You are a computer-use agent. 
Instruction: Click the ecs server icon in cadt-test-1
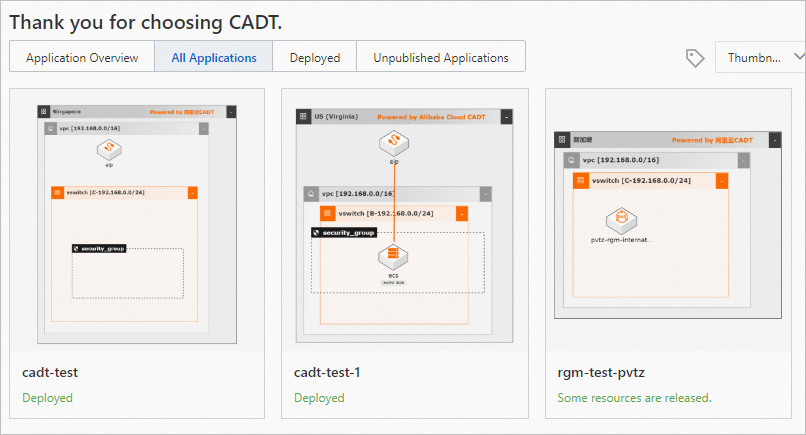[x=393, y=258]
